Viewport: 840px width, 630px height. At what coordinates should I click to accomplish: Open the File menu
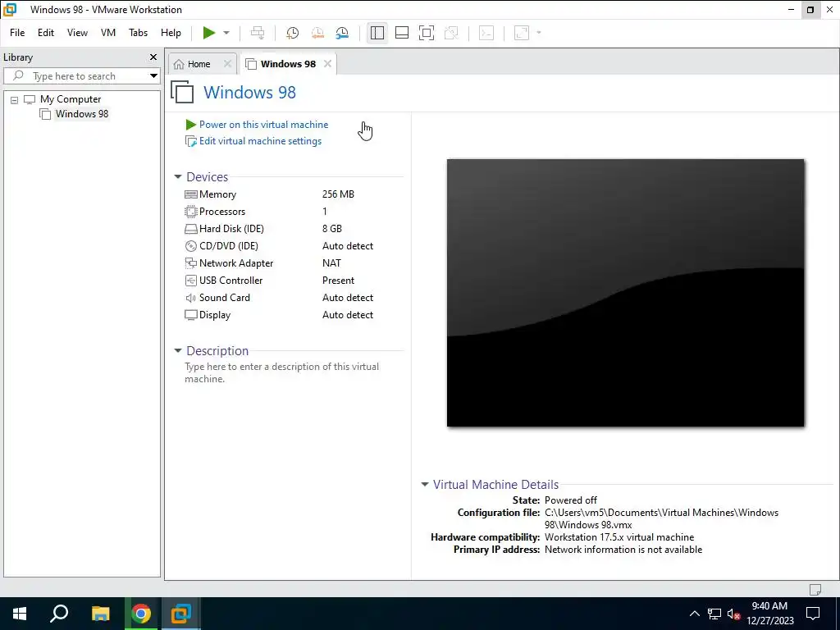[17, 33]
